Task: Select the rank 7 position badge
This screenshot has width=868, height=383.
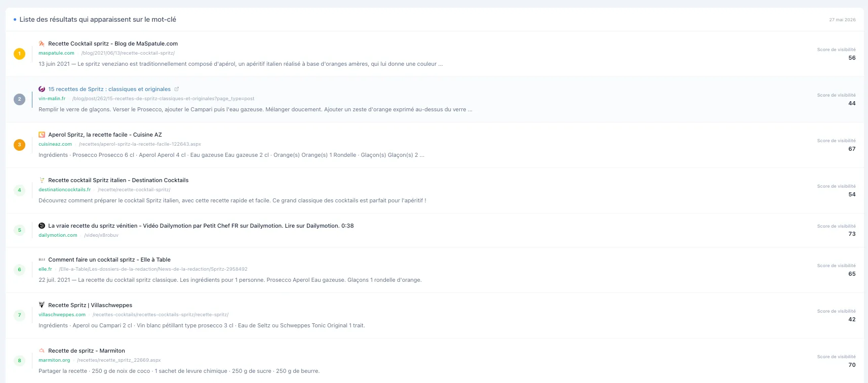Action: pyautogui.click(x=20, y=315)
